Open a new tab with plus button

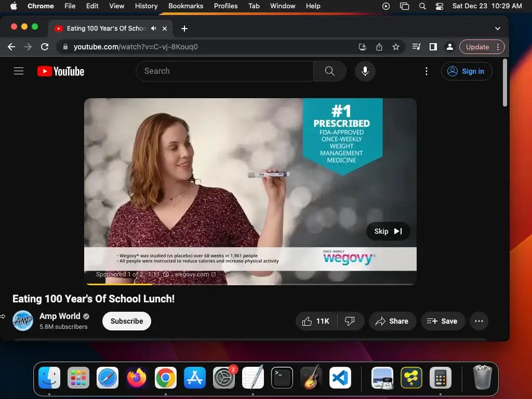click(184, 29)
